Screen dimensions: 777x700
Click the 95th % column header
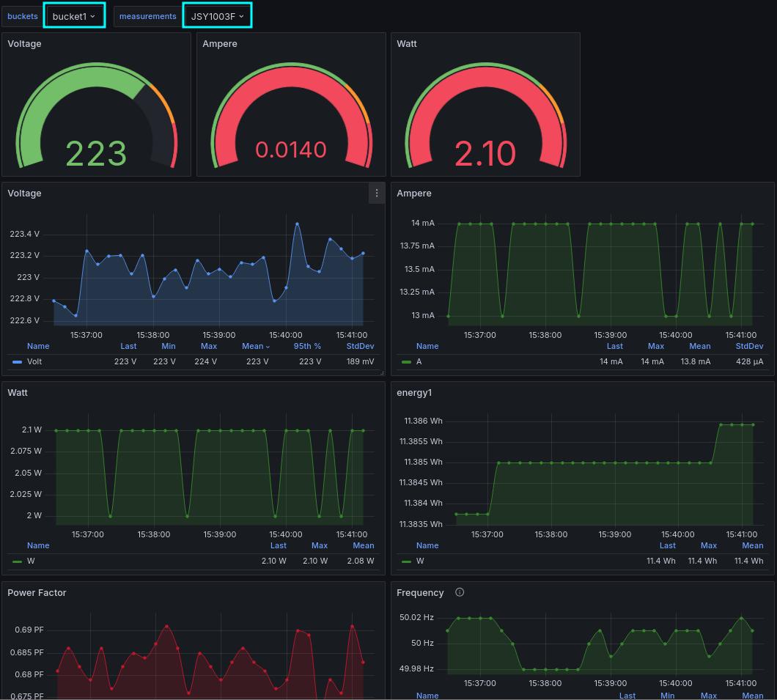tap(307, 346)
